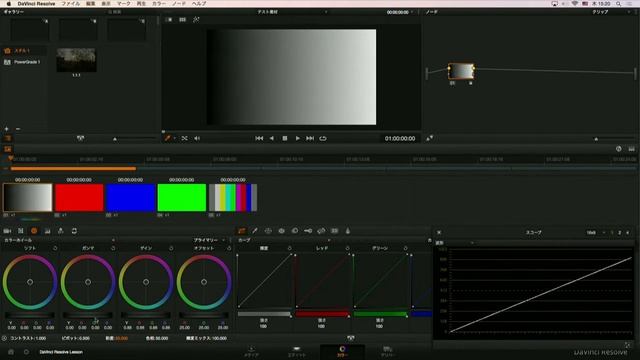This screenshot has width=640, height=360.
Task: Click the red curve intensity slider
Action: (x=322, y=314)
